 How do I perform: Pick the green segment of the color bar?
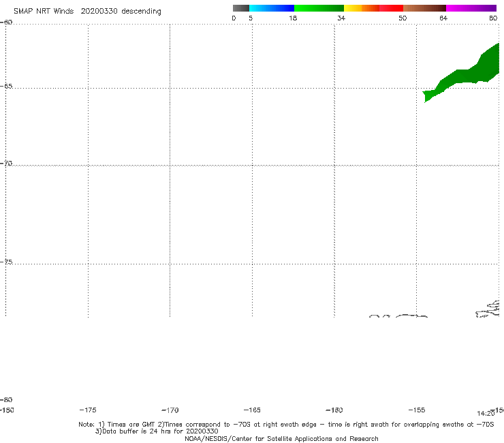319,8
